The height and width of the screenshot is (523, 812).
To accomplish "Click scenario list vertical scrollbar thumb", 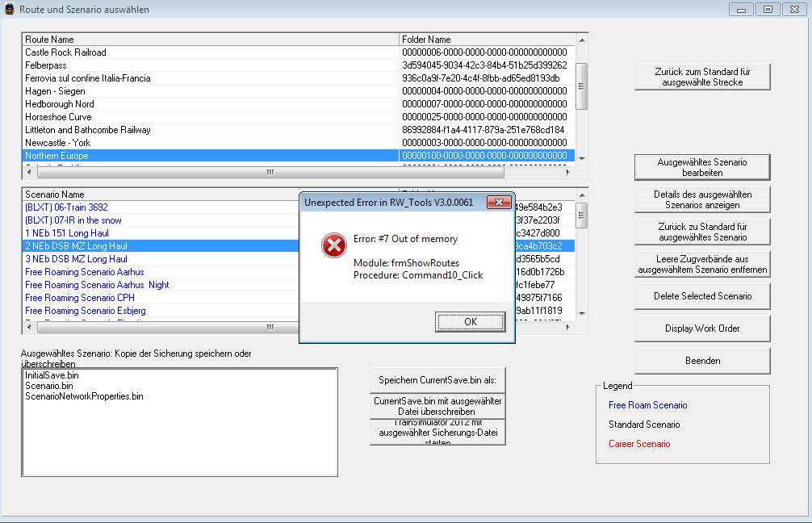I will coord(581,215).
